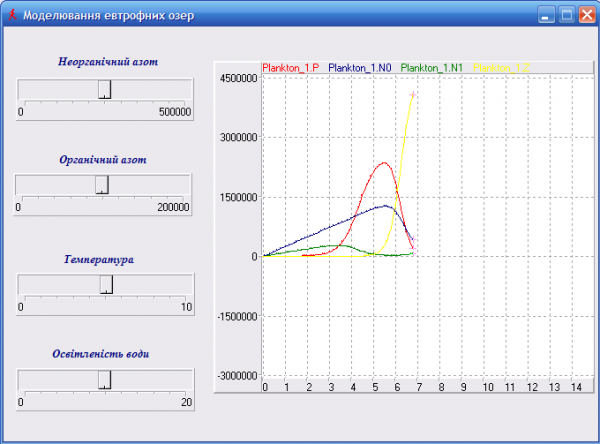Click the -3000000 y-axis label
Viewport: 600px width, 444px height.
[237, 376]
